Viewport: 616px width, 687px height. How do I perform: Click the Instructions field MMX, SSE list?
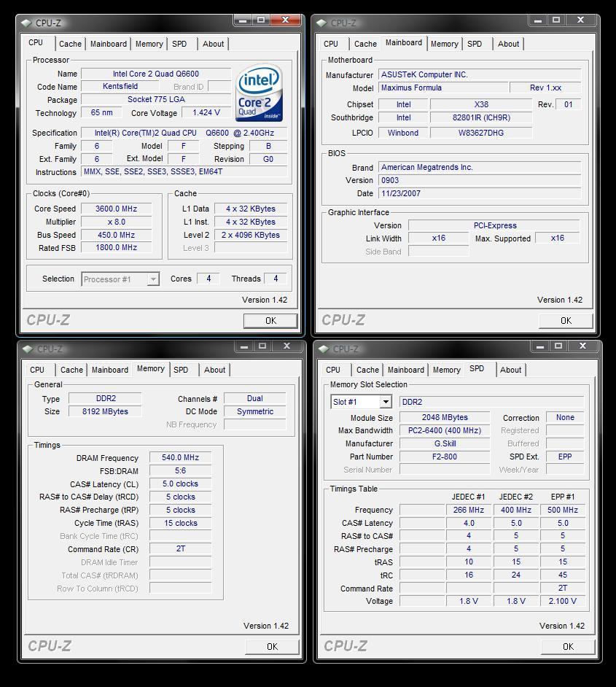pyautogui.click(x=184, y=172)
